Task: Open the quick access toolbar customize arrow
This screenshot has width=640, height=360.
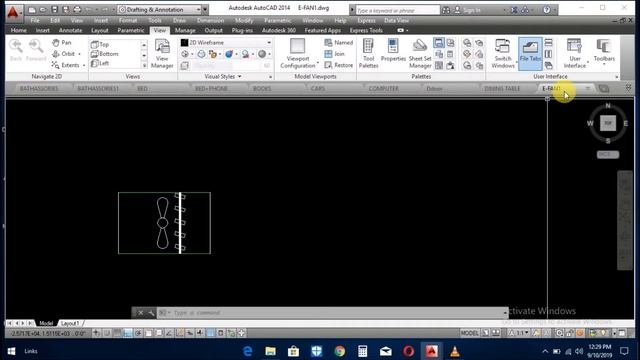Action: (205, 9)
